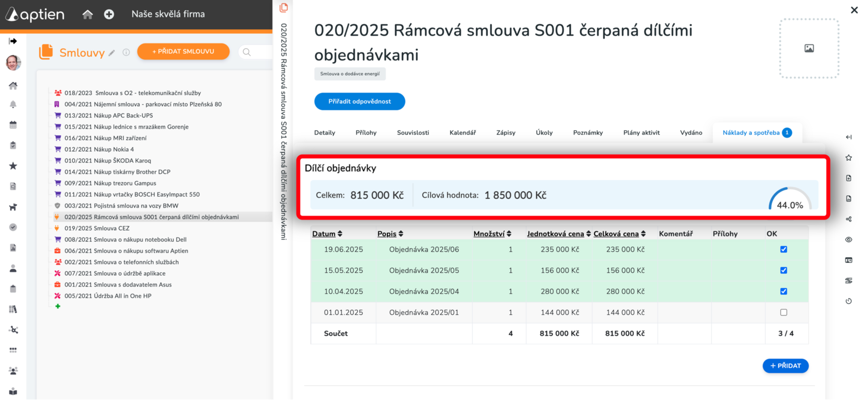Screen dimensions: 868x400
Task: Open contract 007/2021 Smlouva o údržbě aplikace
Action: 115,273
